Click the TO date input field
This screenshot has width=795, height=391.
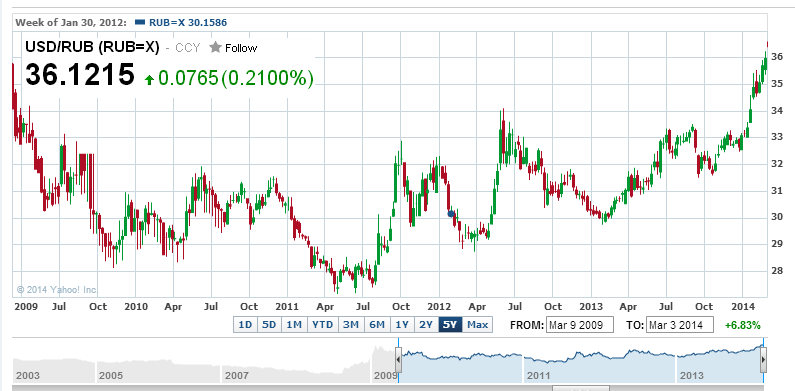tap(680, 325)
